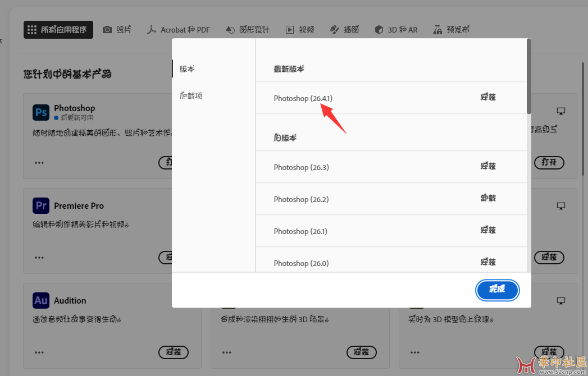The image size is (588, 376).
Task: Click the 最新版本 section heading
Action: (x=289, y=69)
